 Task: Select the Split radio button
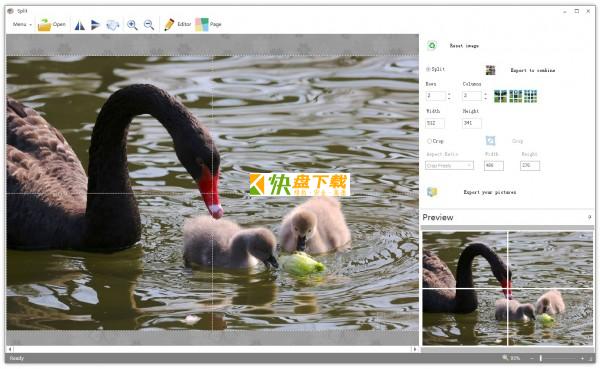point(428,69)
